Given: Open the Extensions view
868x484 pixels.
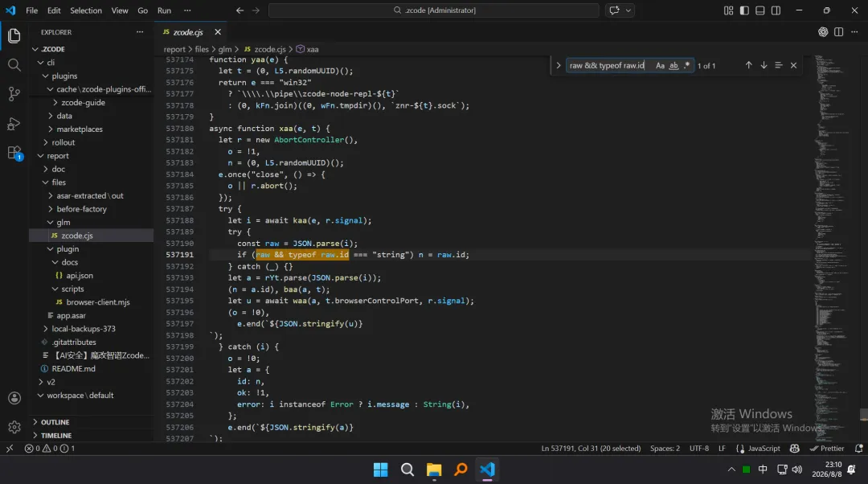Looking at the screenshot, I should 14,153.
